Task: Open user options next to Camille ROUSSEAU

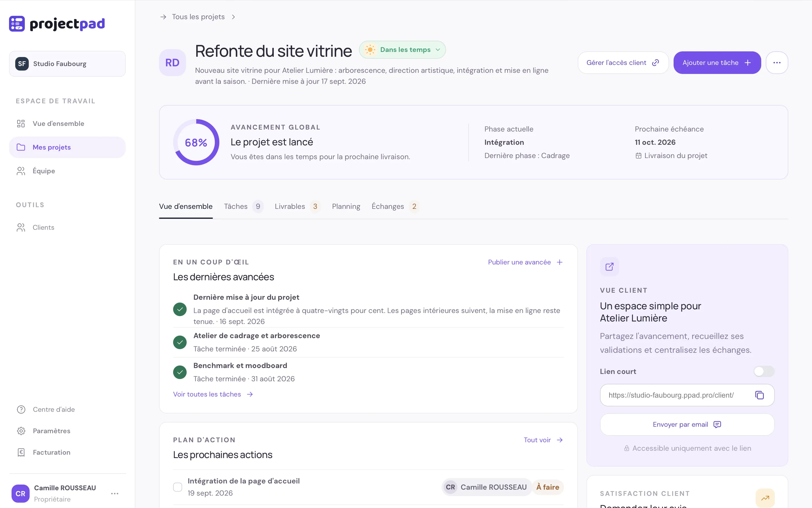Action: coord(115,493)
